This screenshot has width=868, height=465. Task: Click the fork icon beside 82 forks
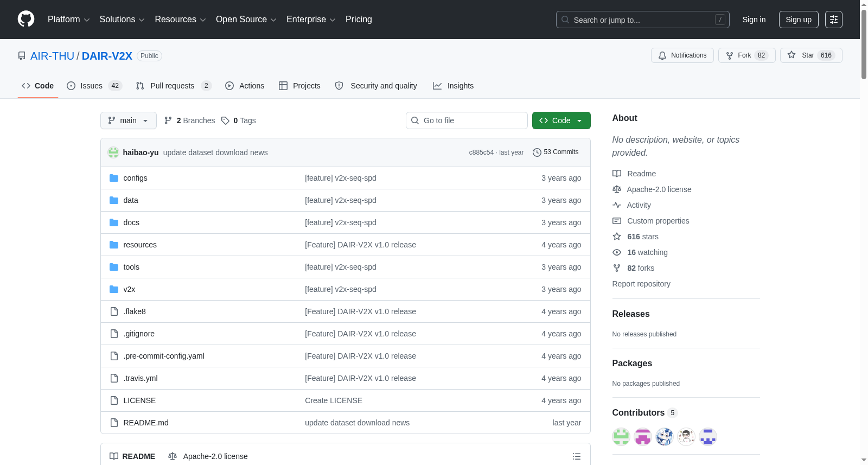[617, 268]
